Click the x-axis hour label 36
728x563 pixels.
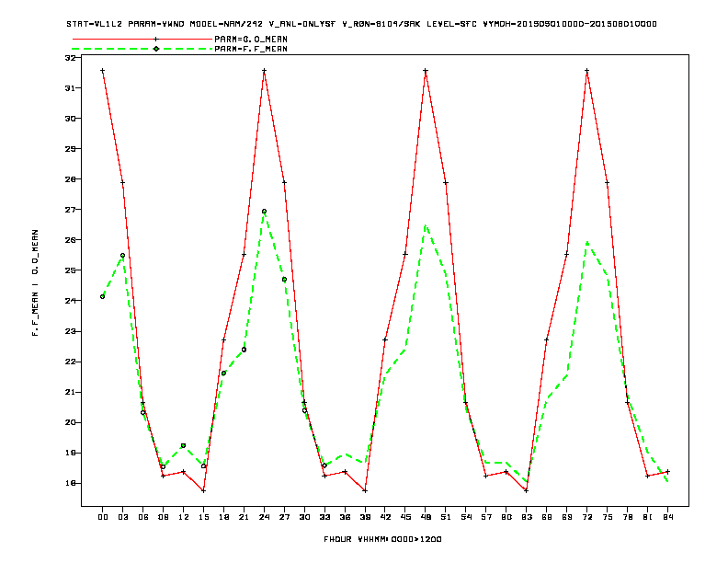[345, 517]
